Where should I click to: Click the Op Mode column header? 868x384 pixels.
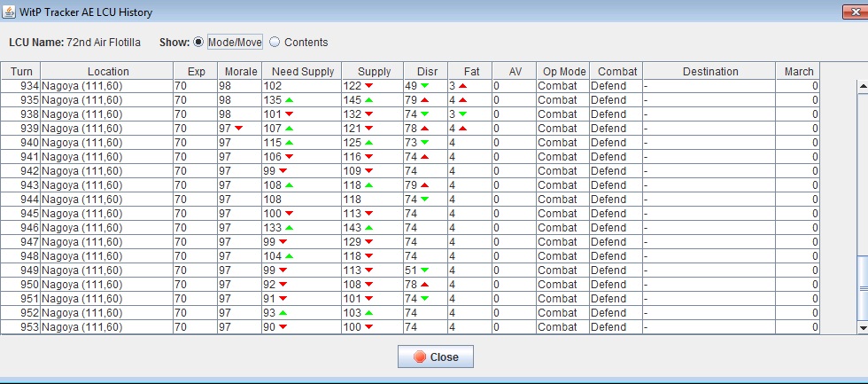(x=563, y=72)
